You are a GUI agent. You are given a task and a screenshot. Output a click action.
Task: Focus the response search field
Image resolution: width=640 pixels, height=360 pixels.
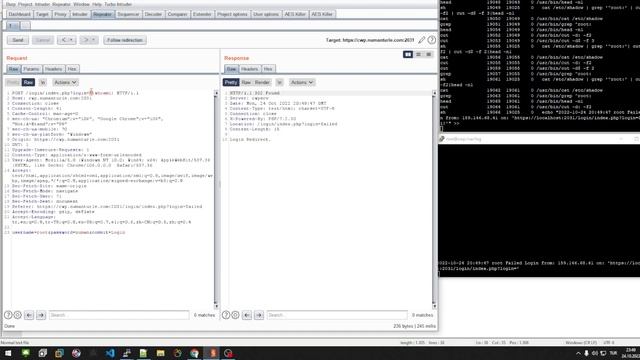point(337,315)
